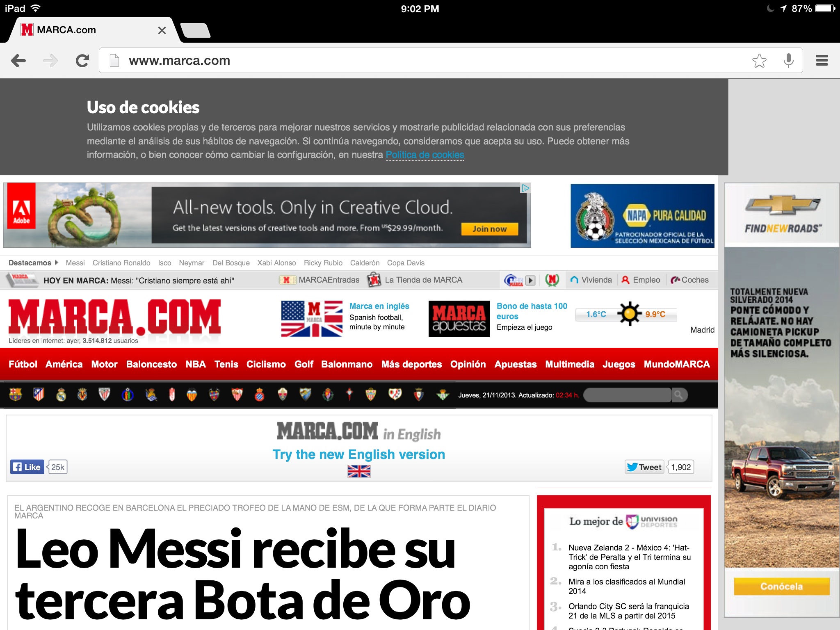This screenshot has width=840, height=630.
Task: Open the Coches link
Action: 689,280
